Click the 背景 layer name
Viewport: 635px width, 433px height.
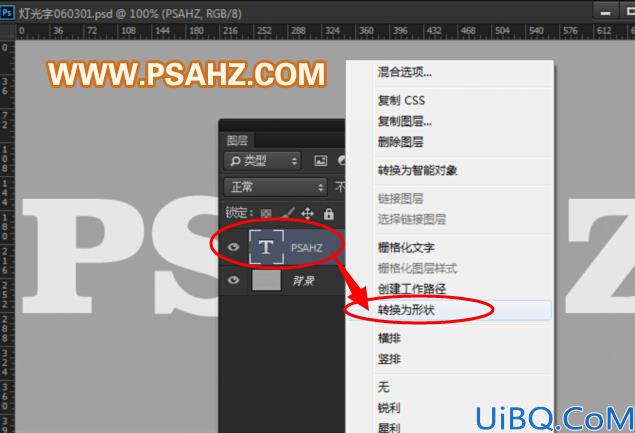tap(303, 281)
